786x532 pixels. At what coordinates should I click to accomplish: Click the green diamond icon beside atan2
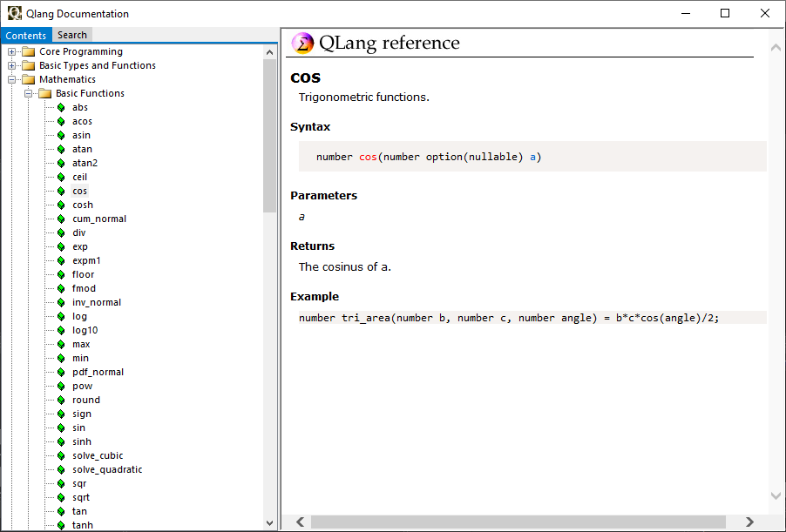tap(61, 163)
